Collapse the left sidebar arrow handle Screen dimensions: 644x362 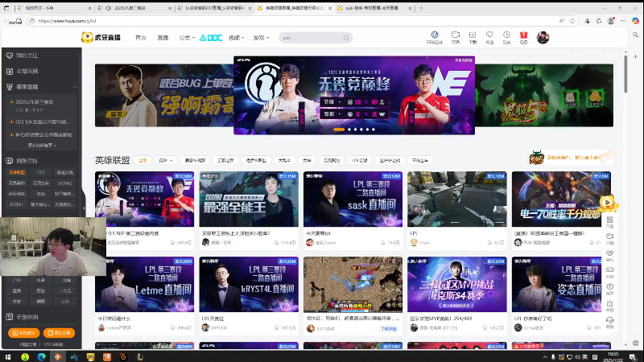84,208
